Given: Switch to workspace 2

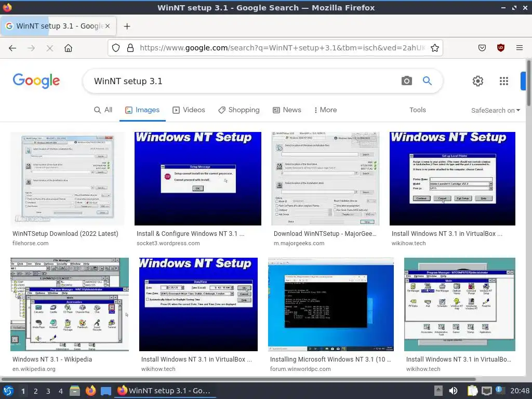Looking at the screenshot, I should (36, 391).
